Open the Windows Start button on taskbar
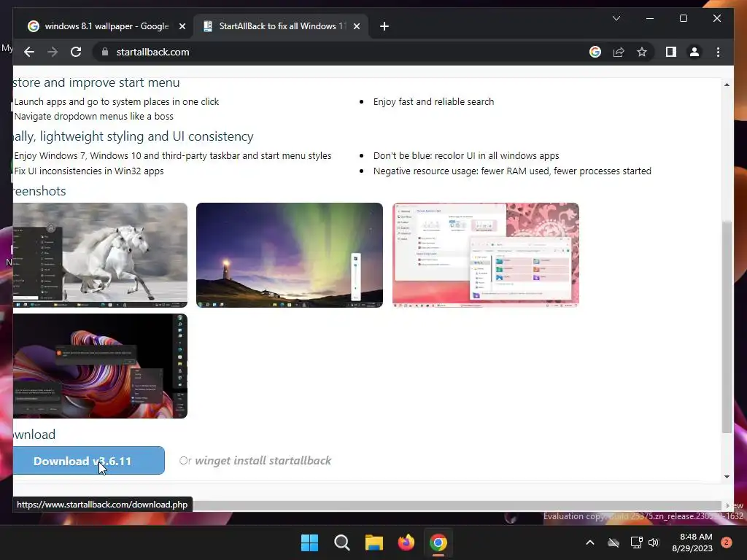 [309, 542]
